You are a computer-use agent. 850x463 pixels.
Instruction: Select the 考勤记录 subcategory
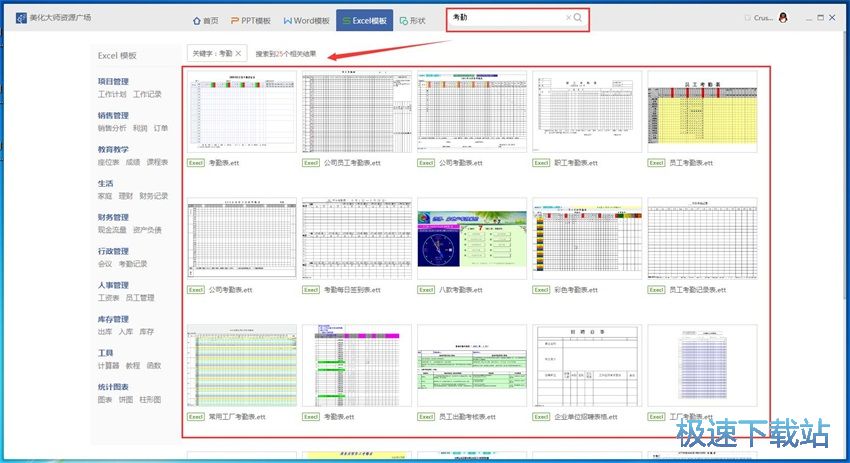tap(133, 264)
